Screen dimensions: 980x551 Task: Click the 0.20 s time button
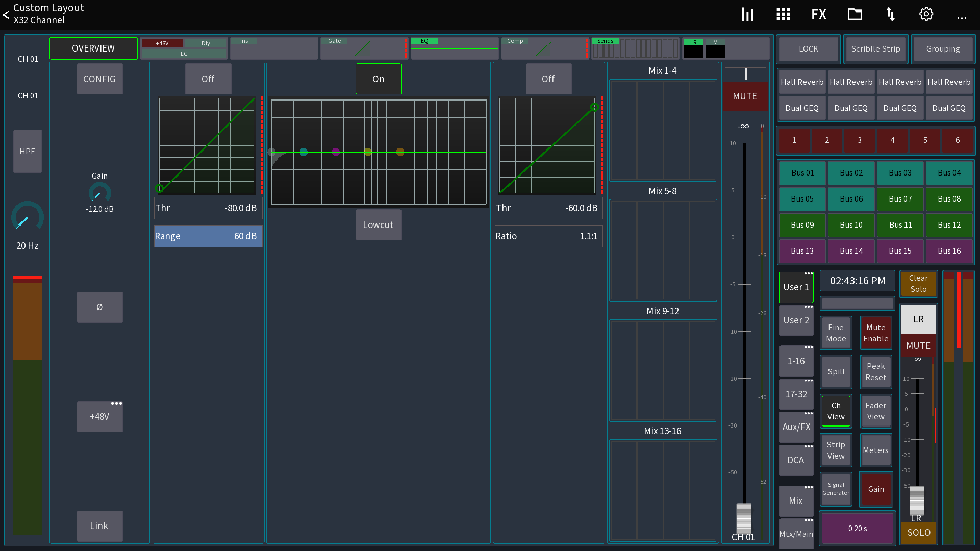click(x=858, y=529)
